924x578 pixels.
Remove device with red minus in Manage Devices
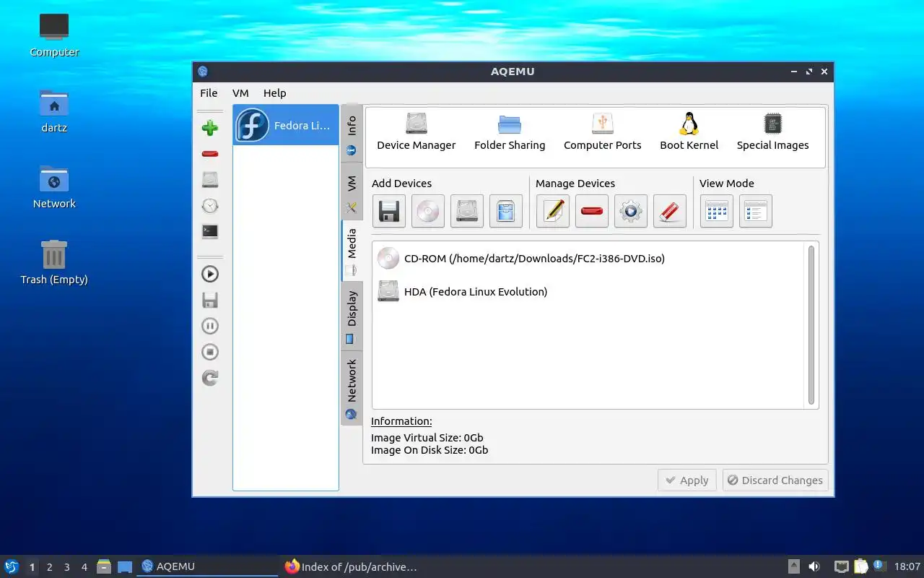coord(592,212)
